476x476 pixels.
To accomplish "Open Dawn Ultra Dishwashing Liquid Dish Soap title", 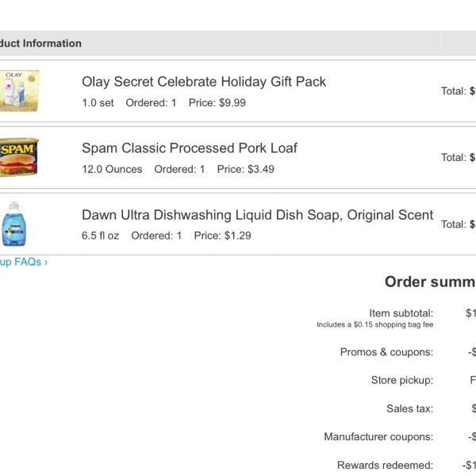I will (x=257, y=215).
